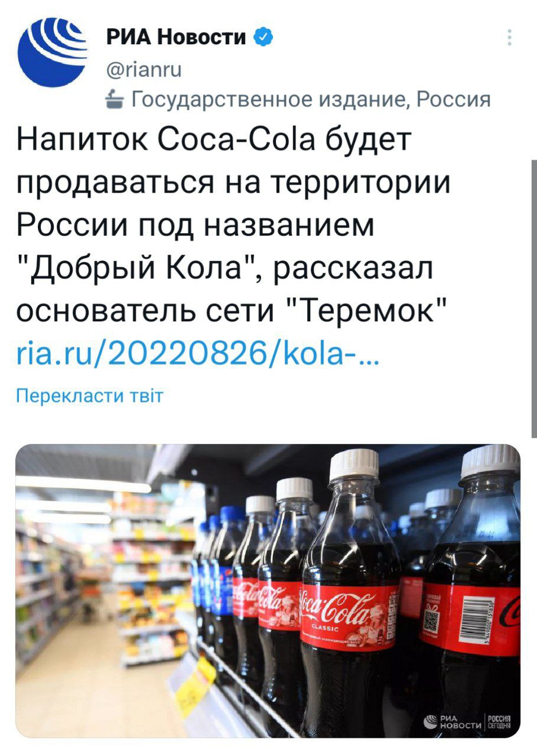The height and width of the screenshot is (756, 537).
Task: Click the blue verified badge
Action: (x=262, y=37)
